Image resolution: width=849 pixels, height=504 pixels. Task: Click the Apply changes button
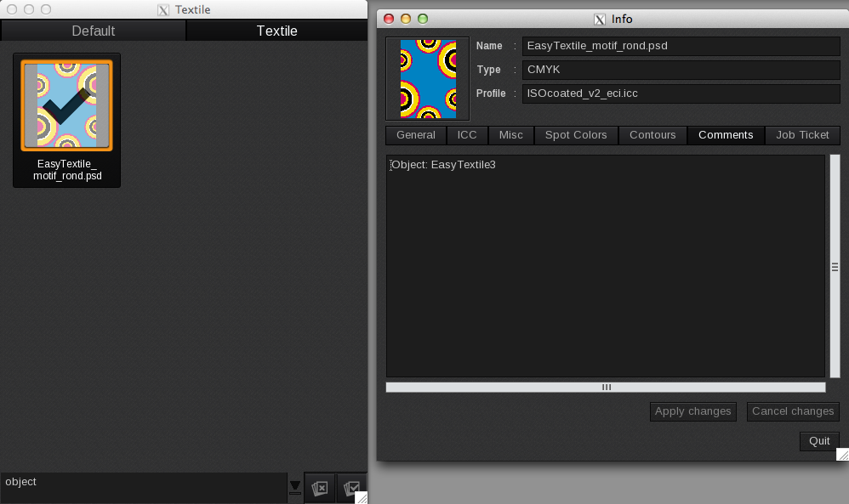[x=692, y=411]
